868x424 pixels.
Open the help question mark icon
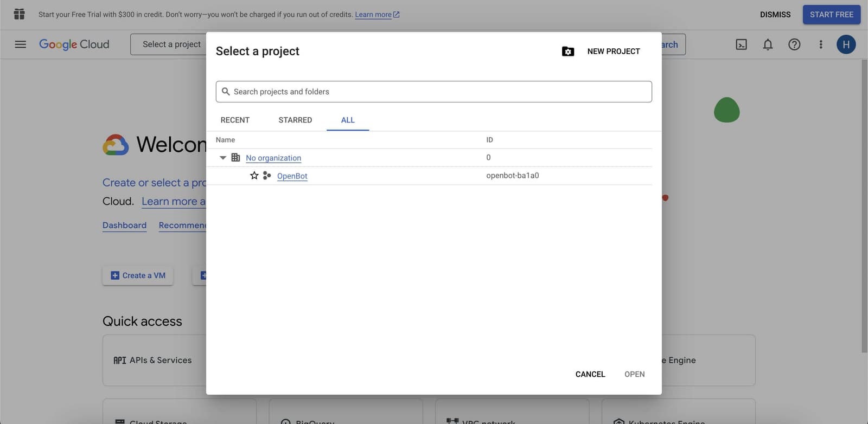794,44
